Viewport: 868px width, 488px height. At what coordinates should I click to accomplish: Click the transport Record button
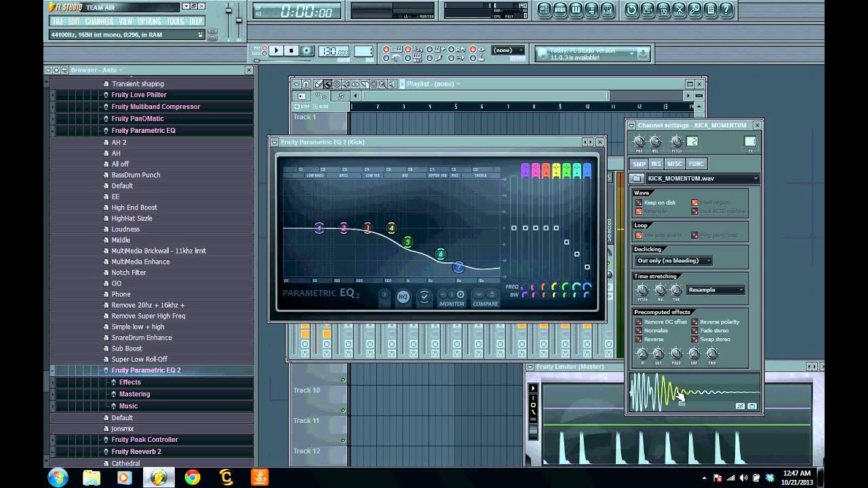307,51
